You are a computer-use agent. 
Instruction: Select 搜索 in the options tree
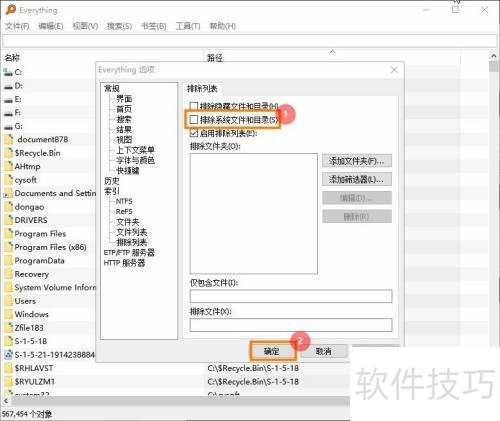tap(124, 119)
